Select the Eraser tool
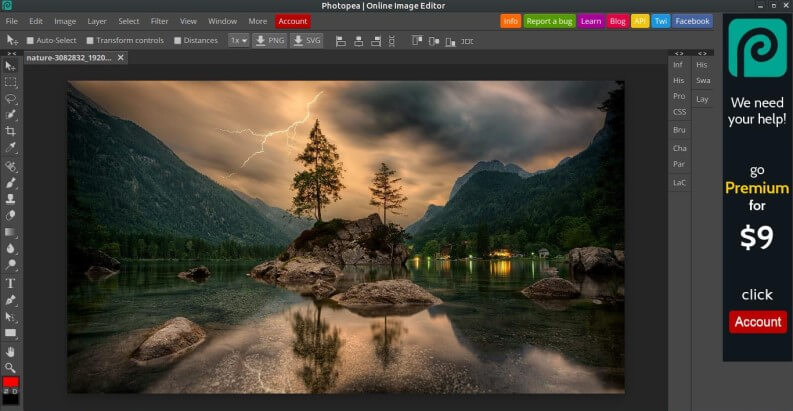The width and height of the screenshot is (793, 411). pyautogui.click(x=10, y=215)
